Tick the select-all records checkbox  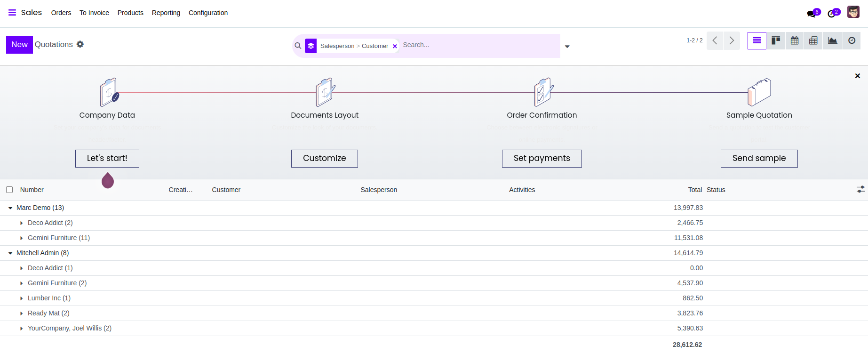tap(9, 190)
